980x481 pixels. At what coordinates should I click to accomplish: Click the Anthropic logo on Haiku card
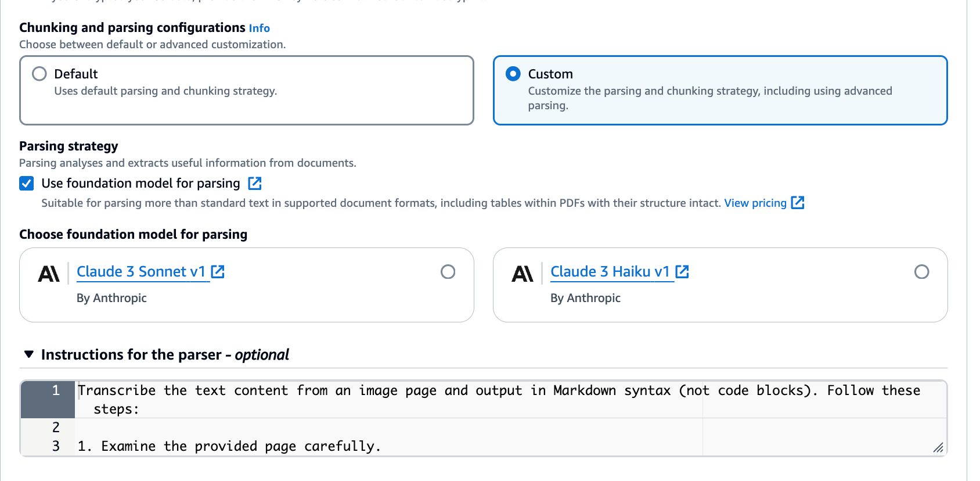tap(523, 274)
